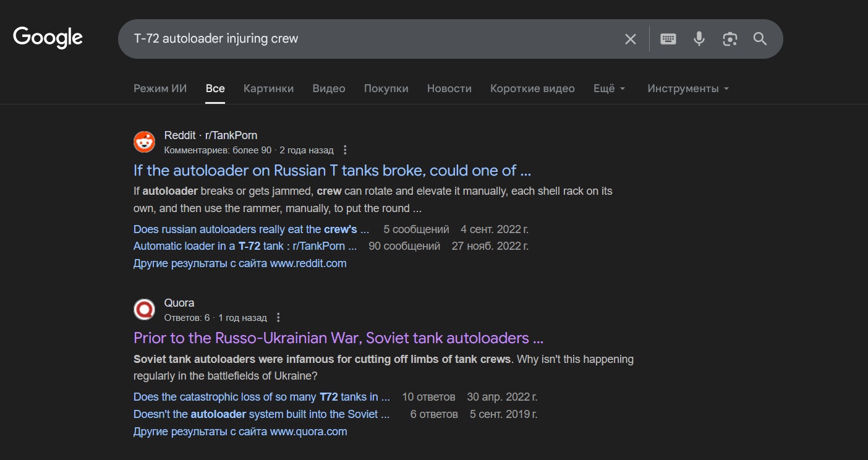Open three-dot menu for Reddit result
This screenshot has height=460, width=868.
pos(345,150)
